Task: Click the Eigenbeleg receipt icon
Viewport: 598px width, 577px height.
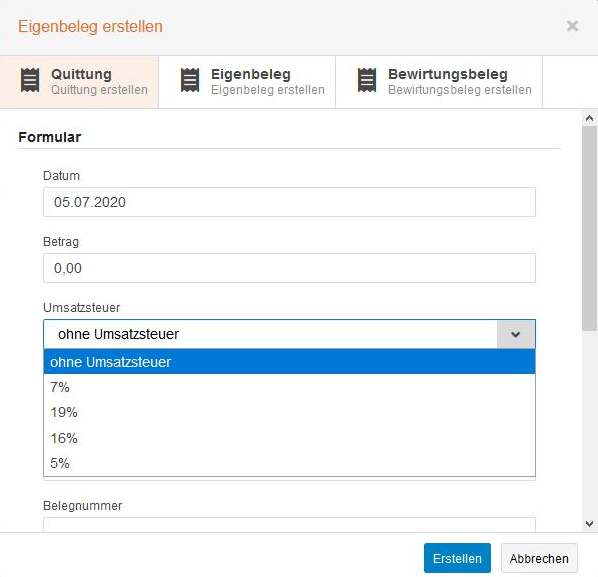Action: (190, 80)
